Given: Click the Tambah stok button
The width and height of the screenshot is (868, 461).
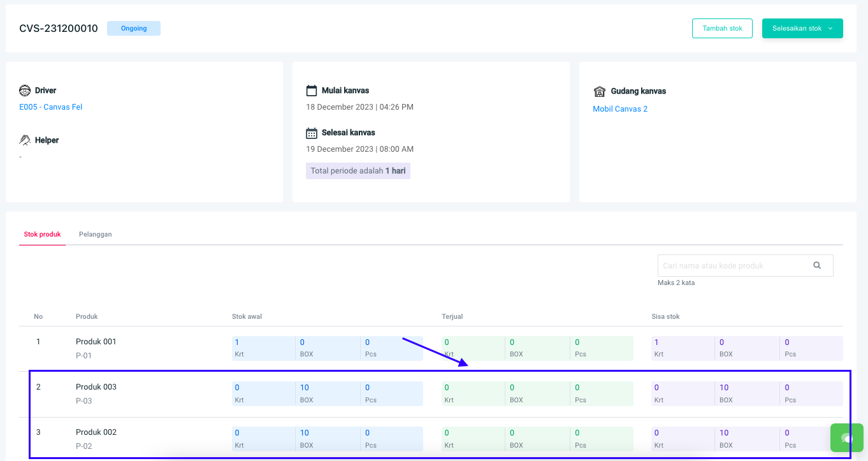Looking at the screenshot, I should pyautogui.click(x=722, y=28).
